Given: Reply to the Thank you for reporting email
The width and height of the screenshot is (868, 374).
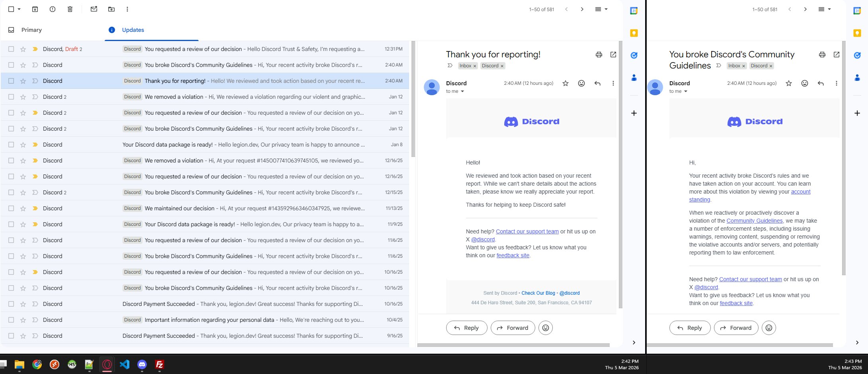Looking at the screenshot, I should pos(466,328).
